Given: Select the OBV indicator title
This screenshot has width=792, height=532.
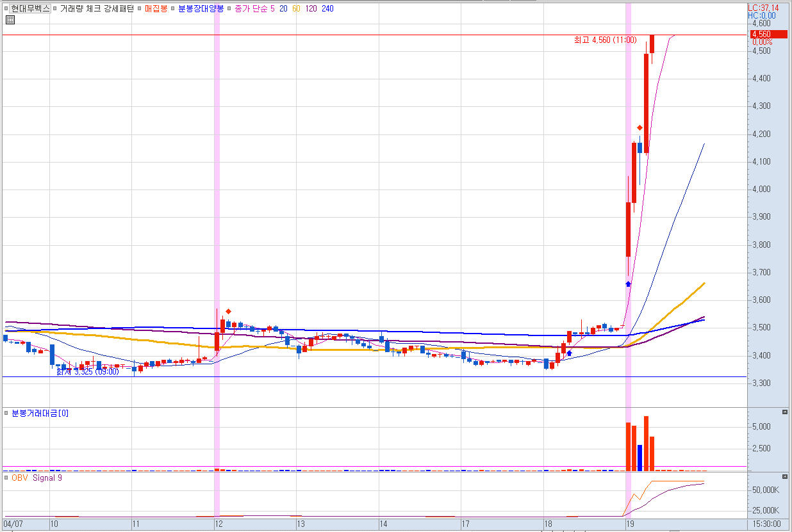Looking at the screenshot, I should pyautogui.click(x=20, y=478).
